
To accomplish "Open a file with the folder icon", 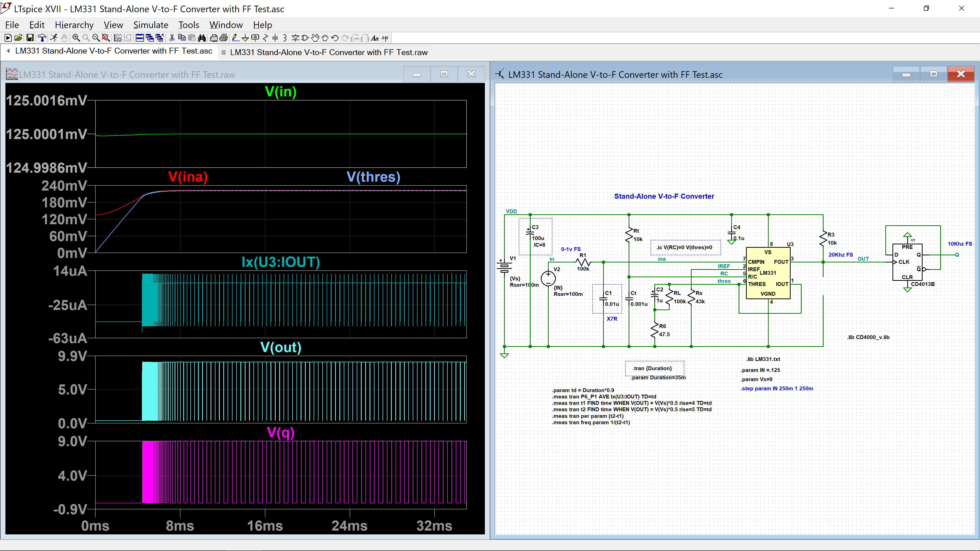I will click(18, 38).
